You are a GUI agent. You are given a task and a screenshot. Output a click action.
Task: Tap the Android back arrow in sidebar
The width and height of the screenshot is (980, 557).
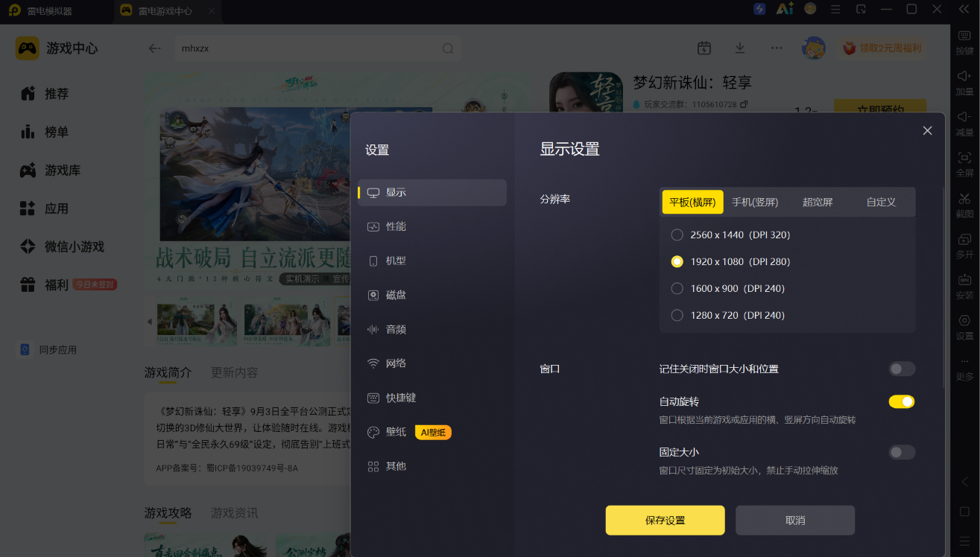click(964, 481)
